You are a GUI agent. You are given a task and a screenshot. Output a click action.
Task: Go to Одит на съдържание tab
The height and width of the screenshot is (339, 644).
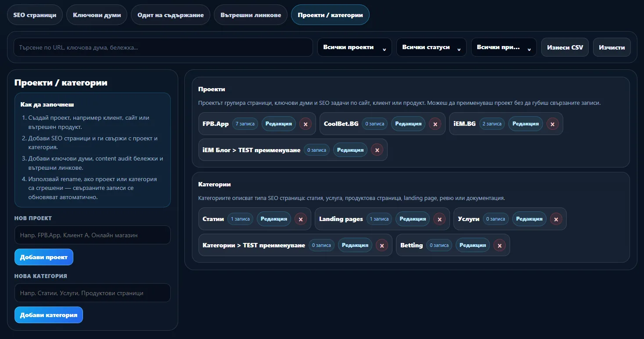point(170,15)
